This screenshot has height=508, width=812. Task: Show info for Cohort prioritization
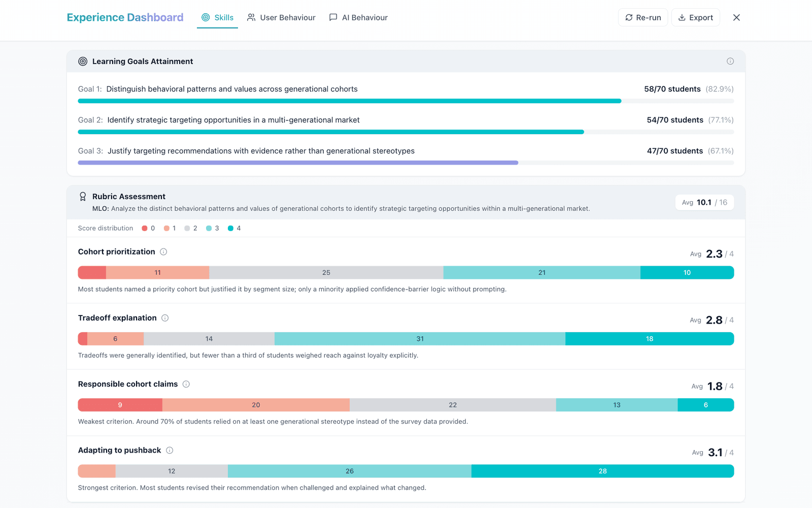[163, 252]
